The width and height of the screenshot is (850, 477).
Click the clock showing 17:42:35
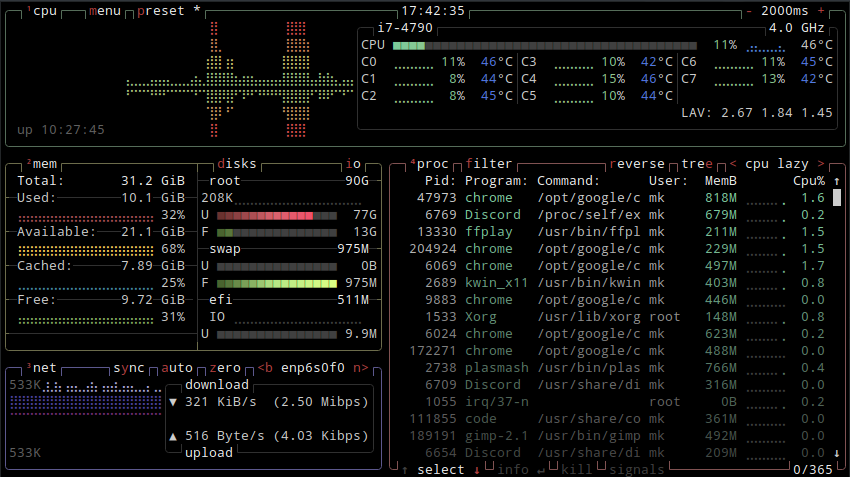coord(433,11)
